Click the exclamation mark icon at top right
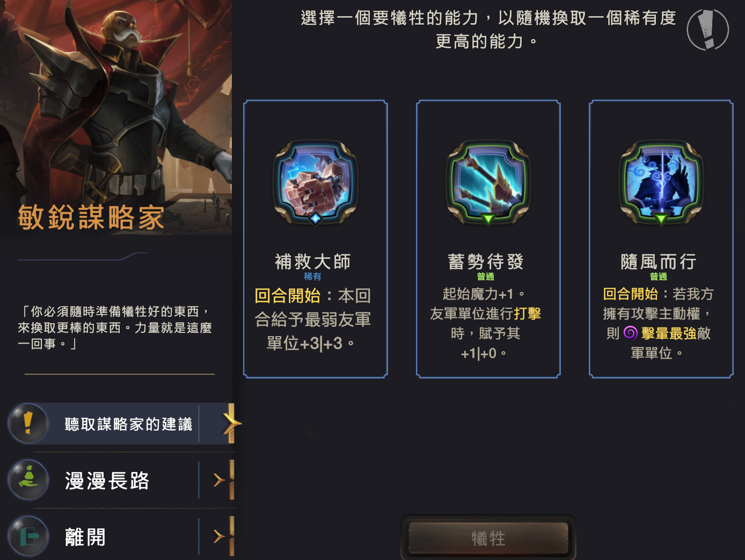The height and width of the screenshot is (560, 745). tap(708, 30)
